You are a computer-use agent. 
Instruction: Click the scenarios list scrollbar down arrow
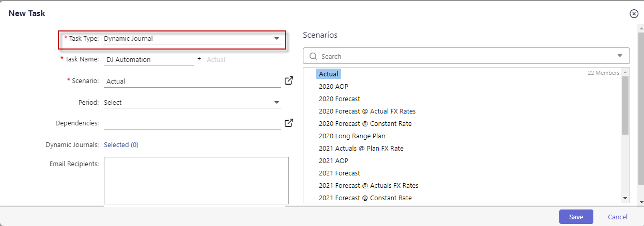click(x=625, y=198)
